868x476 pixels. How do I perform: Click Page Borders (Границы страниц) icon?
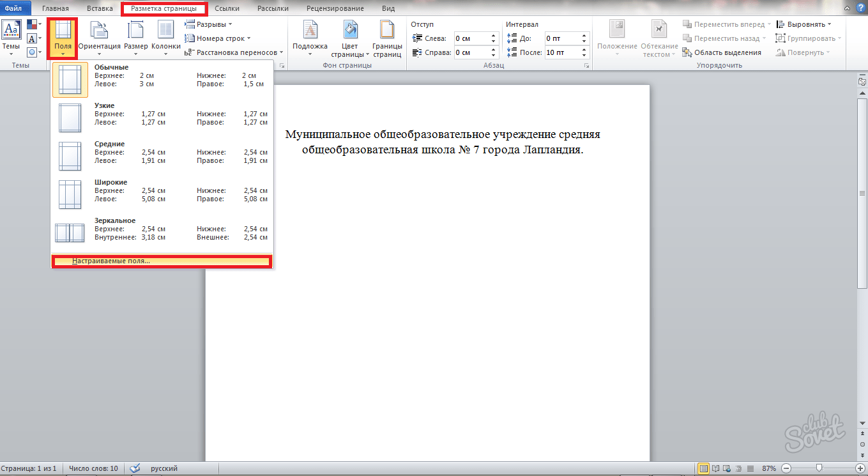[x=387, y=32]
